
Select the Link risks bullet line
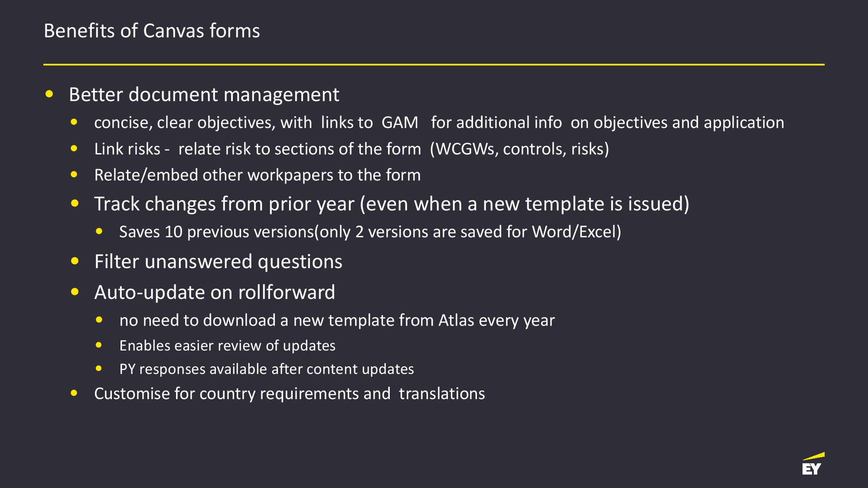point(352,149)
